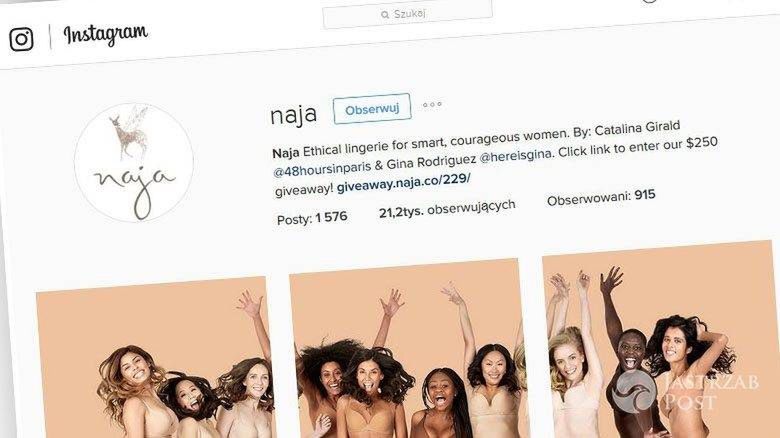780x438 pixels.
Task: Click the magnifier icon in search box
Action: (385, 15)
